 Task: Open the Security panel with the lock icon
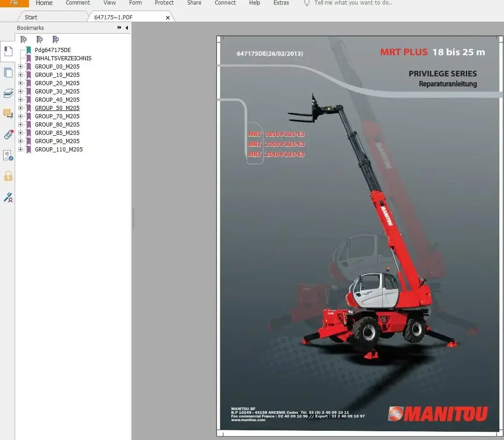tap(8, 176)
